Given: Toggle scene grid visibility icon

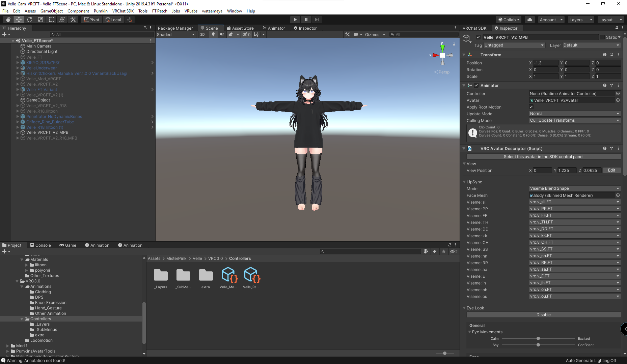Looking at the screenshot, I should (x=256, y=34).
